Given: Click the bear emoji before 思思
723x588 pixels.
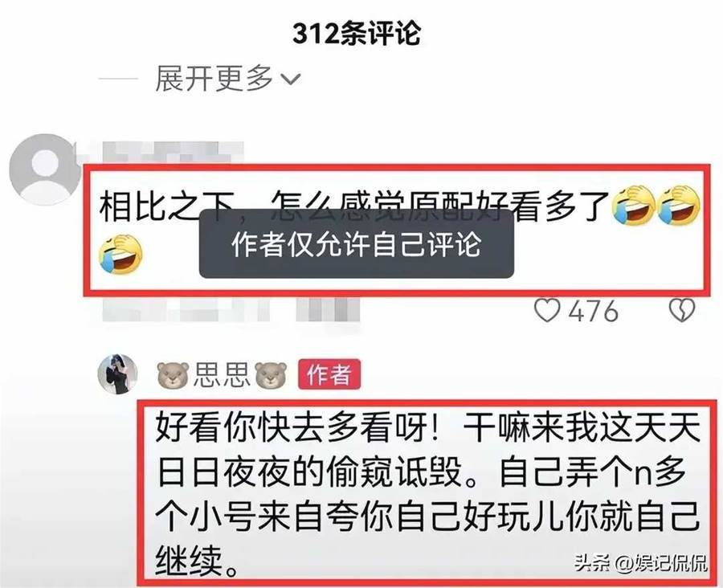Looking at the screenshot, I should tap(173, 374).
